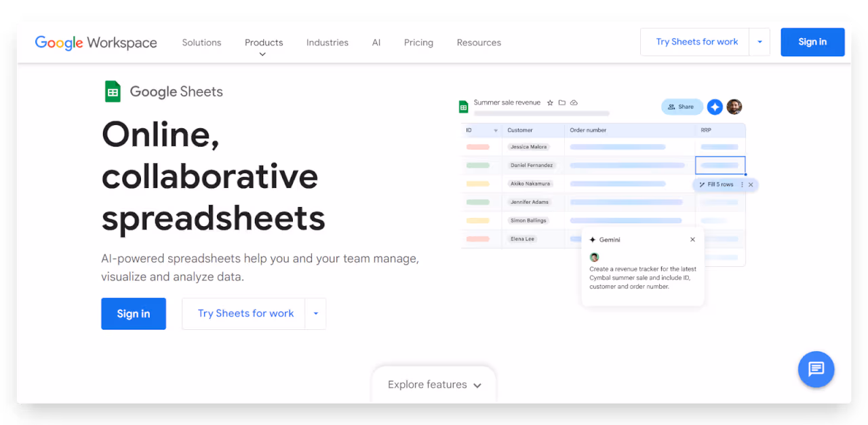Click the Order number column header

tap(588, 130)
